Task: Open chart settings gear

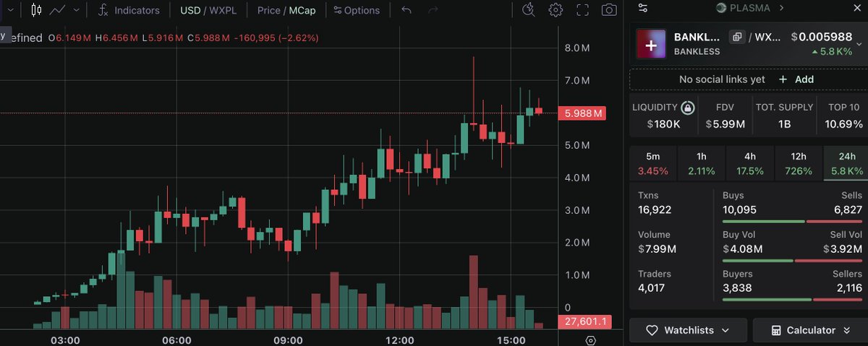Action: tap(556, 10)
